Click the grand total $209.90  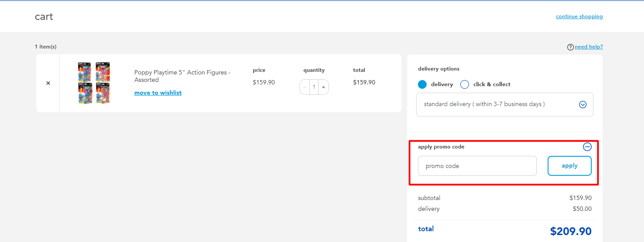tap(571, 231)
